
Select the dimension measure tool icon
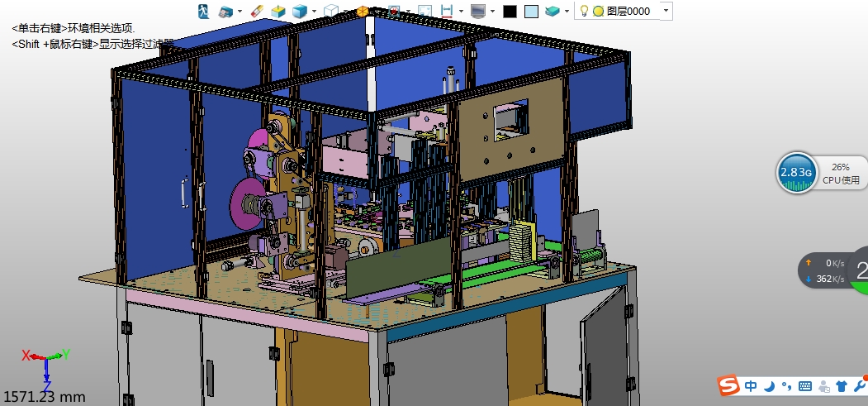click(x=446, y=11)
